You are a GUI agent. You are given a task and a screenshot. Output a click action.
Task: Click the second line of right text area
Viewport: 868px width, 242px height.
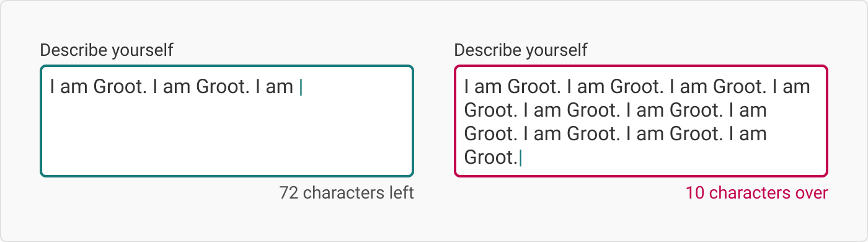[x=616, y=110]
